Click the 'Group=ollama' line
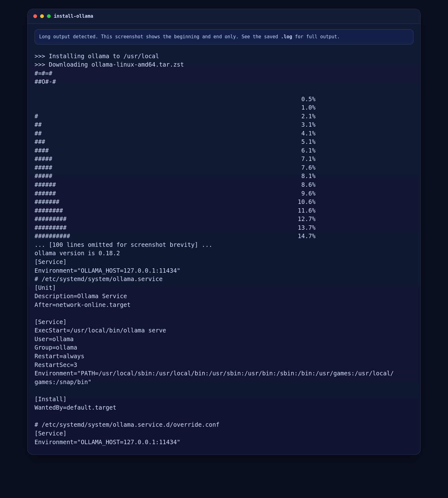448x498 pixels. tap(56, 348)
